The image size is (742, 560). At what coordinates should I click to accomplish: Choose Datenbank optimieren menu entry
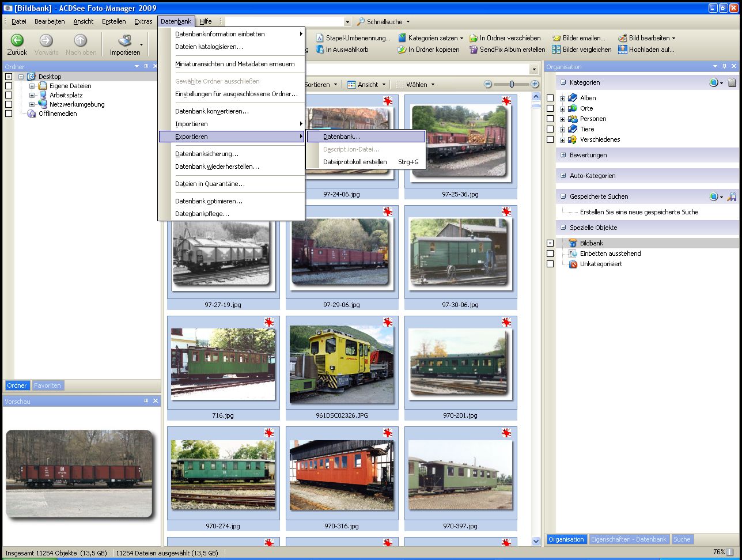(209, 201)
